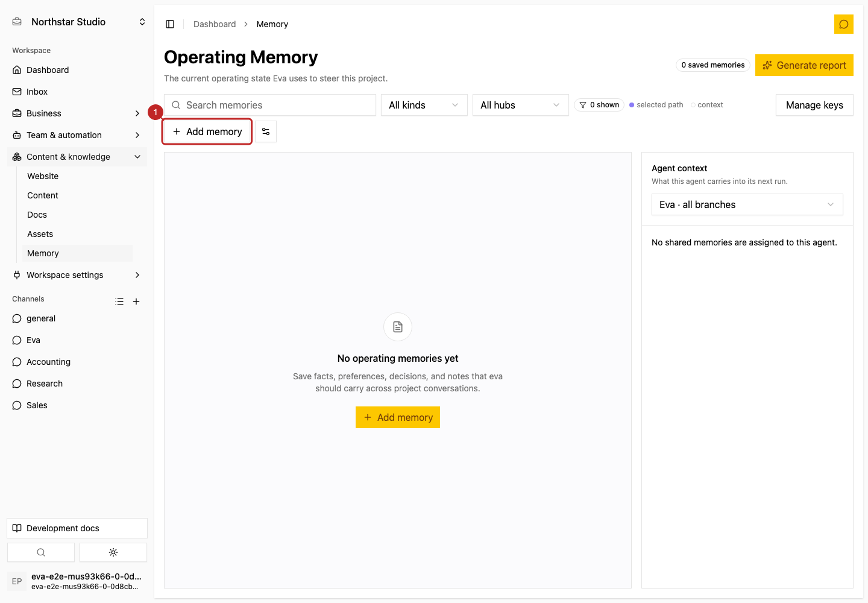Click the Eva channel bubble icon
The image size is (868, 603).
[17, 340]
